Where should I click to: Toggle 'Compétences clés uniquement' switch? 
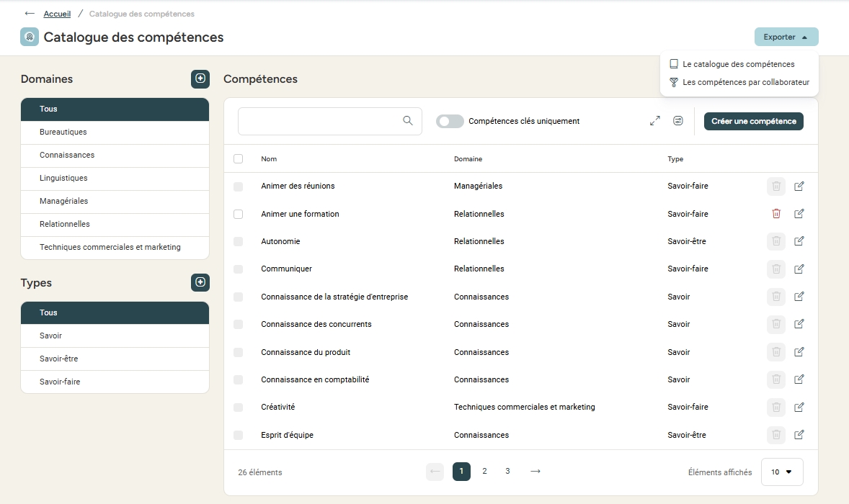click(450, 121)
